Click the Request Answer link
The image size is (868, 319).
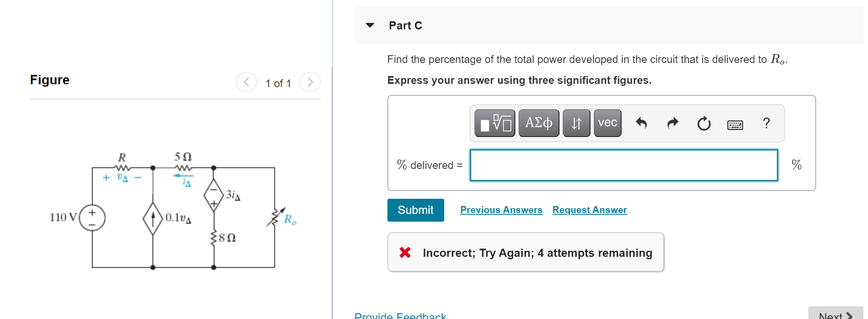(589, 209)
